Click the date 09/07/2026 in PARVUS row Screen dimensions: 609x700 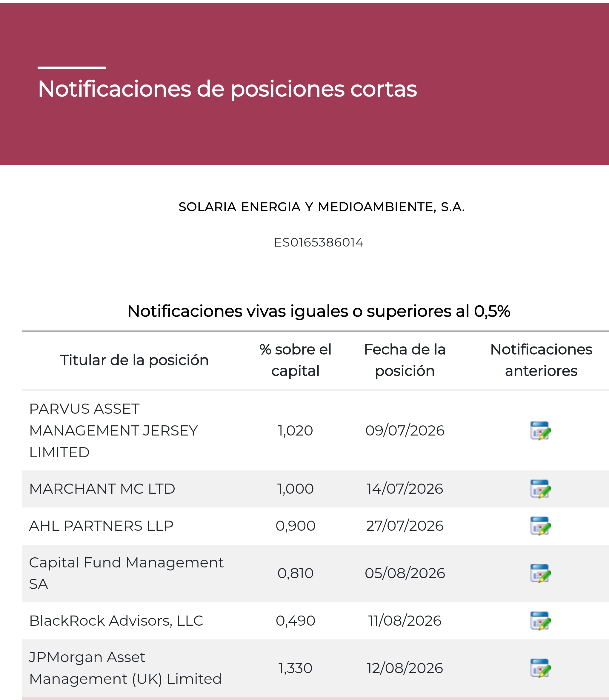[405, 430]
